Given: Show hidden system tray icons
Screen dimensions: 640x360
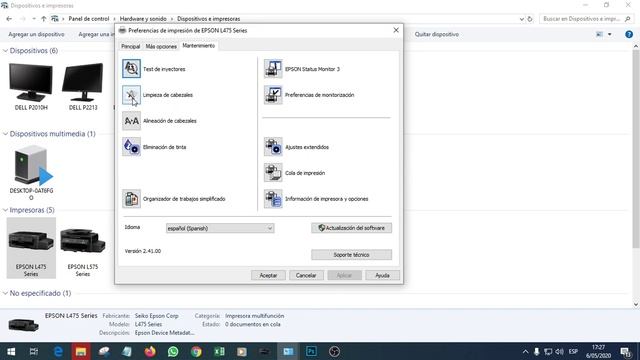Looking at the screenshot, I should pos(525,351).
